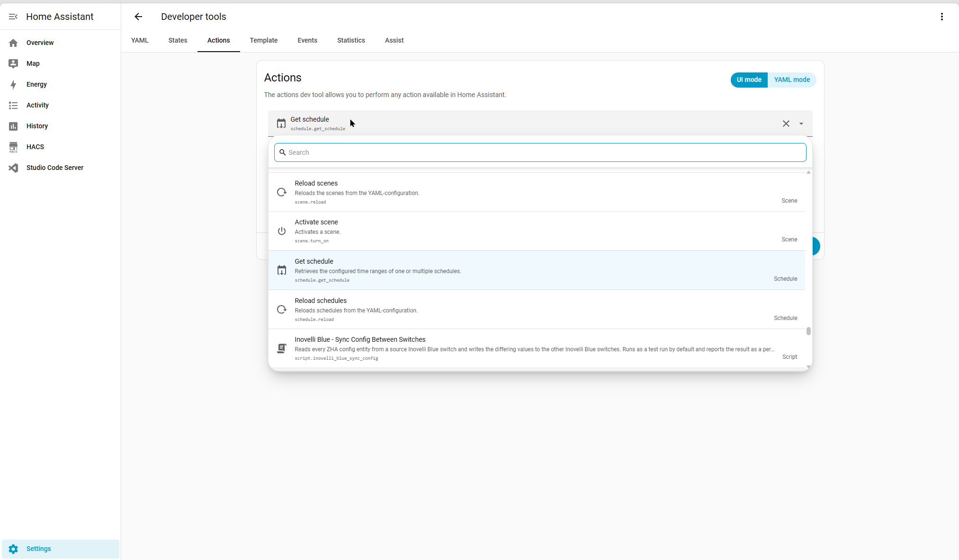Collapse the sidebar with the hamburger icon
959x560 pixels.
point(13,17)
